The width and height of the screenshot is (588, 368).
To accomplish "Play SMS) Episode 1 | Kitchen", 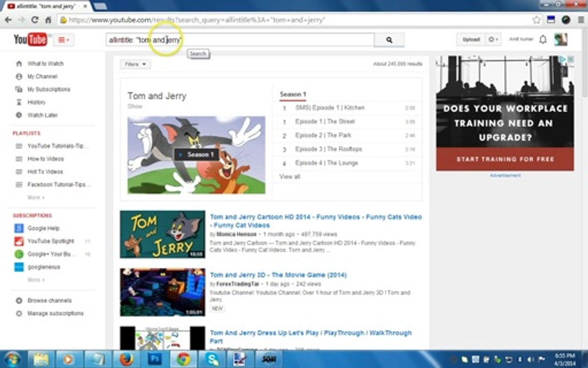I will tap(330, 108).
